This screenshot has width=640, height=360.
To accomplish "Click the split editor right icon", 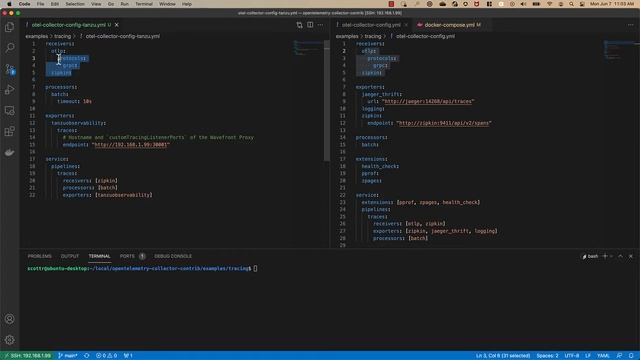I will tap(310, 25).
